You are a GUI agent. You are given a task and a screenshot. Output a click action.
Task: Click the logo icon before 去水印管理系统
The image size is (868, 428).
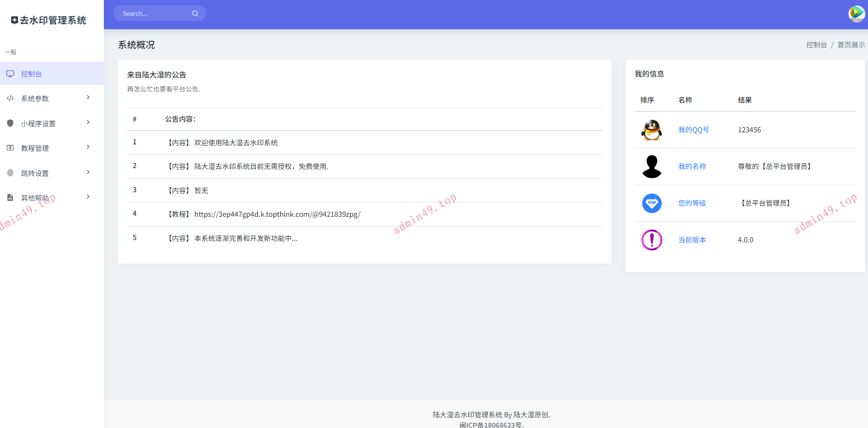pyautogui.click(x=14, y=20)
